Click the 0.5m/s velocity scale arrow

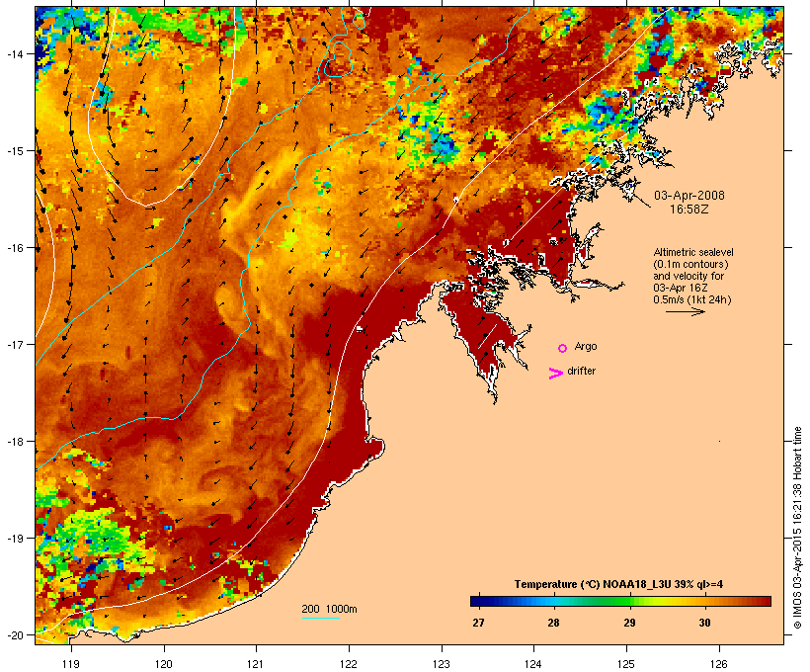pos(685,311)
